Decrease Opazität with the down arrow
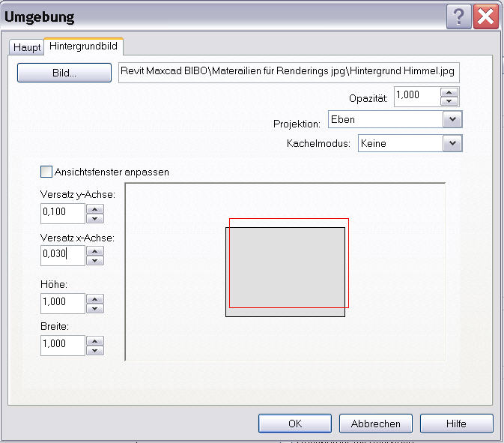 pos(449,101)
